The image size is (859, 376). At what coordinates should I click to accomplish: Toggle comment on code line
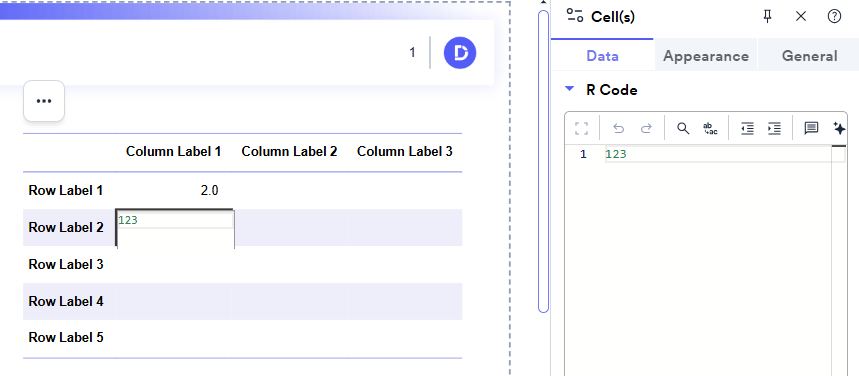tap(811, 128)
